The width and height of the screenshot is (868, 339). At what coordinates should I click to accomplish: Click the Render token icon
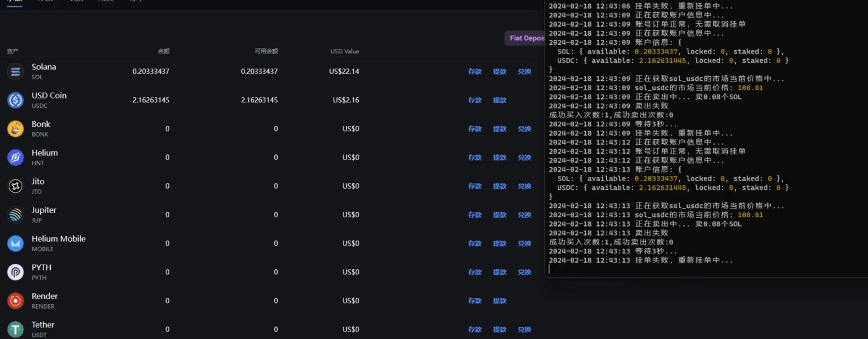(16, 301)
